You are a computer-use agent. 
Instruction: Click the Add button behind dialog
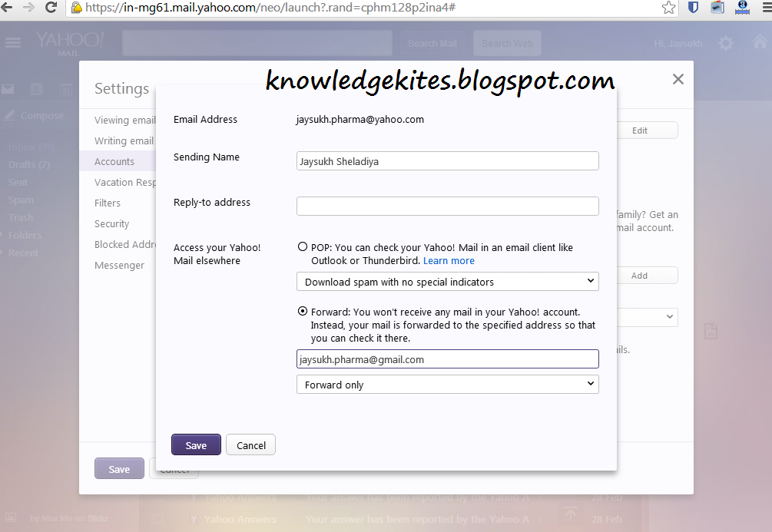pyautogui.click(x=648, y=276)
